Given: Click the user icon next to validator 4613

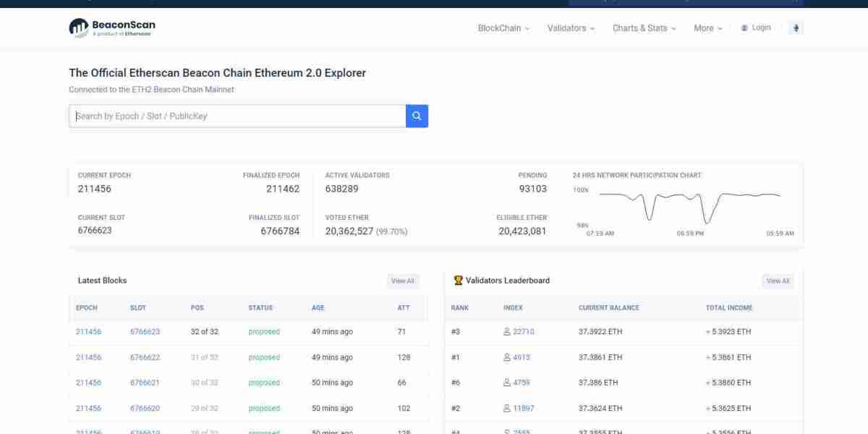Looking at the screenshot, I should (x=507, y=357).
